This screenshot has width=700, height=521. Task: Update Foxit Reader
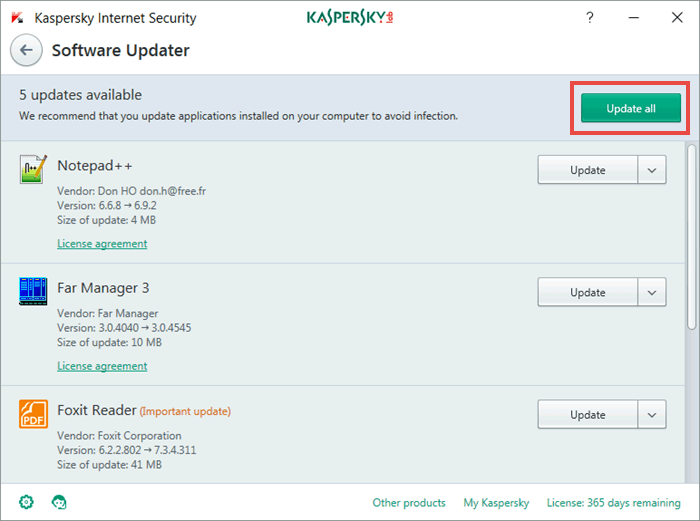coord(588,414)
